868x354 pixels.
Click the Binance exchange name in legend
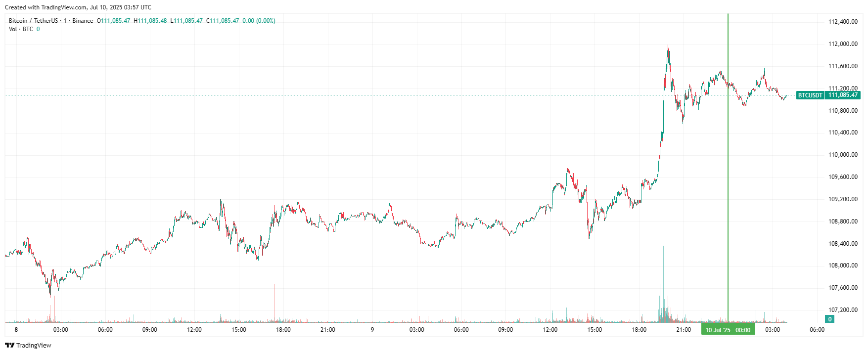click(x=83, y=21)
